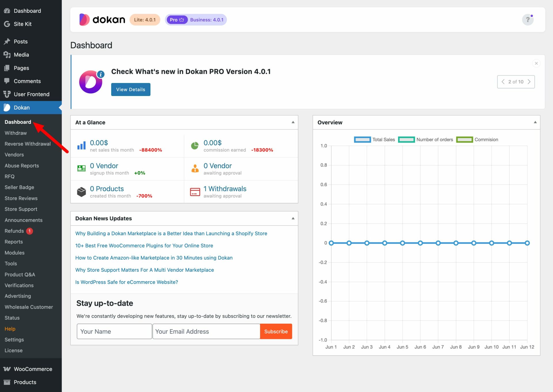Click the Subscribe button

(276, 331)
